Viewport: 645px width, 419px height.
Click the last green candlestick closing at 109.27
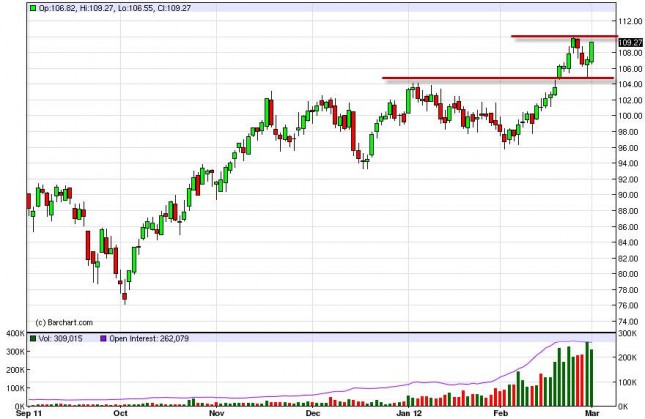coord(592,52)
